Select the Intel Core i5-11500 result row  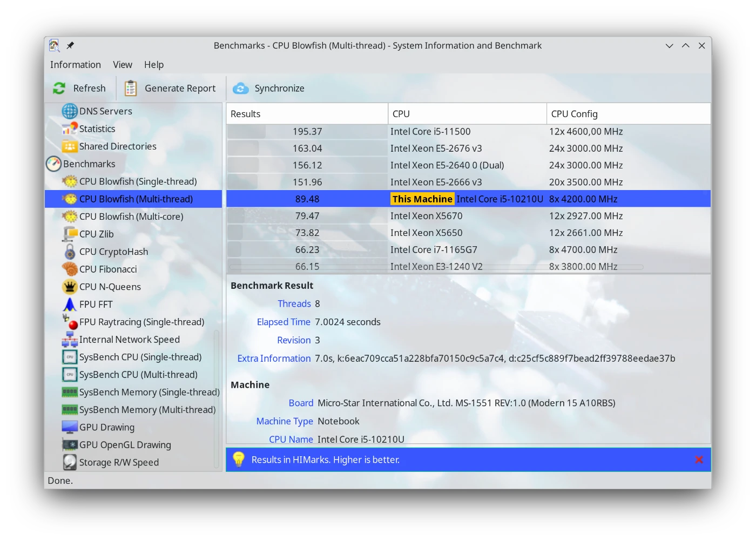(430, 132)
